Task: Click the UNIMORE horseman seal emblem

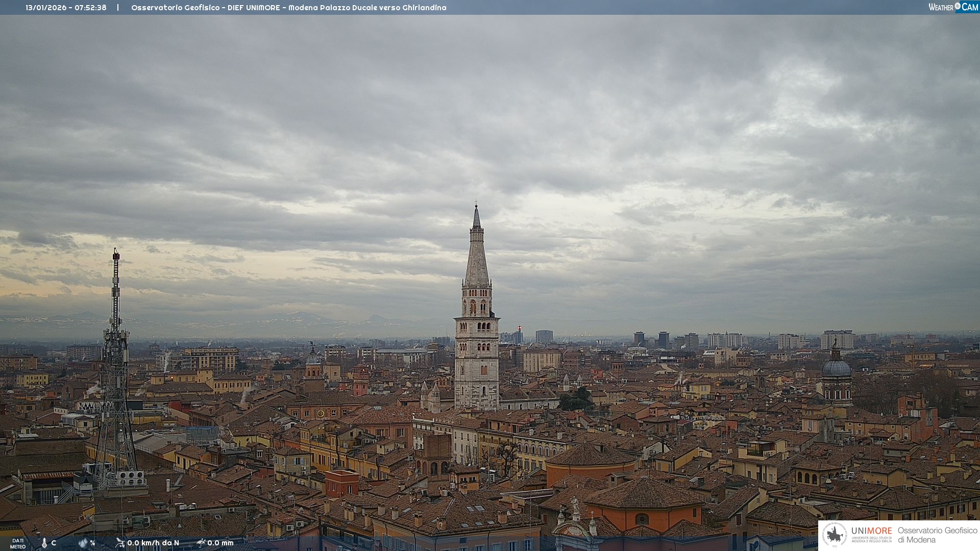Action: [x=835, y=535]
